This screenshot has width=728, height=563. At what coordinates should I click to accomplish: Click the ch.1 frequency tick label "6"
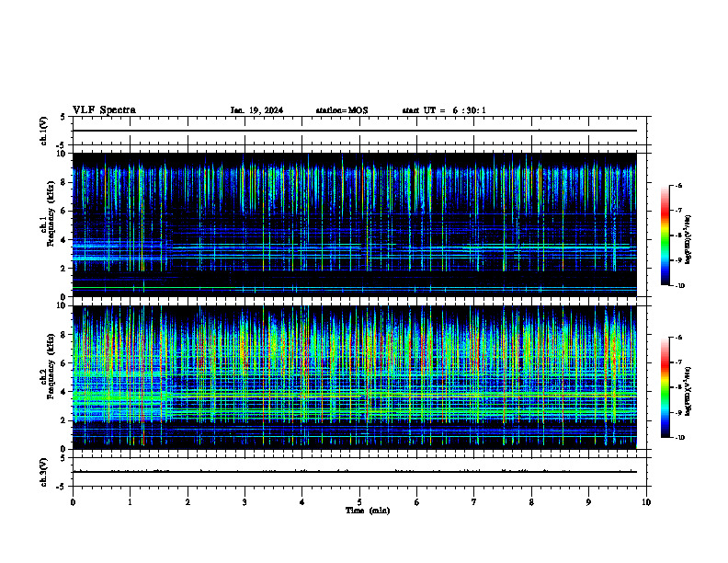coord(63,211)
